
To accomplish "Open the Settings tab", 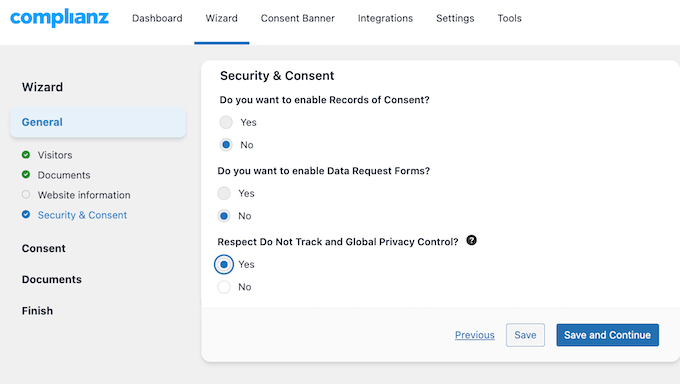I will click(455, 18).
